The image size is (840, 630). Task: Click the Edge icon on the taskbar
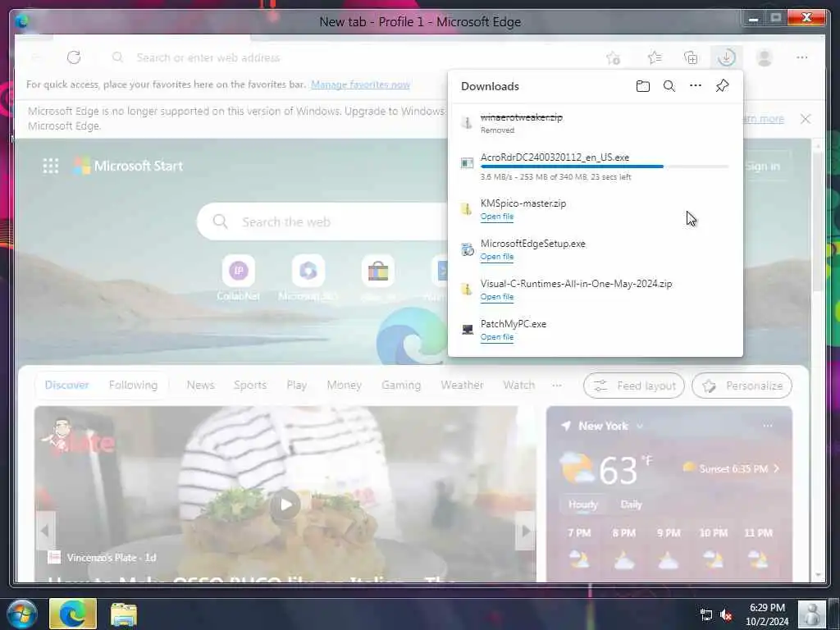pos(73,614)
